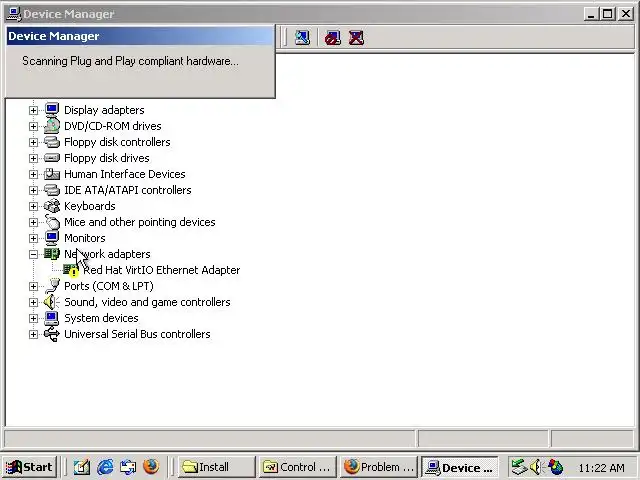Screen dimensions: 640x480
Task: Expand the System devices node
Action: click(x=33, y=318)
